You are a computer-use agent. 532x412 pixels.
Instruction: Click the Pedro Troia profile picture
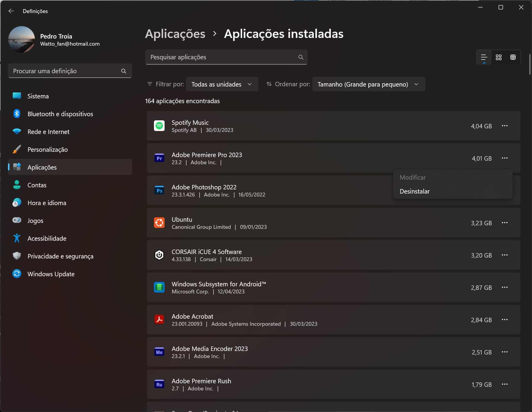22,39
